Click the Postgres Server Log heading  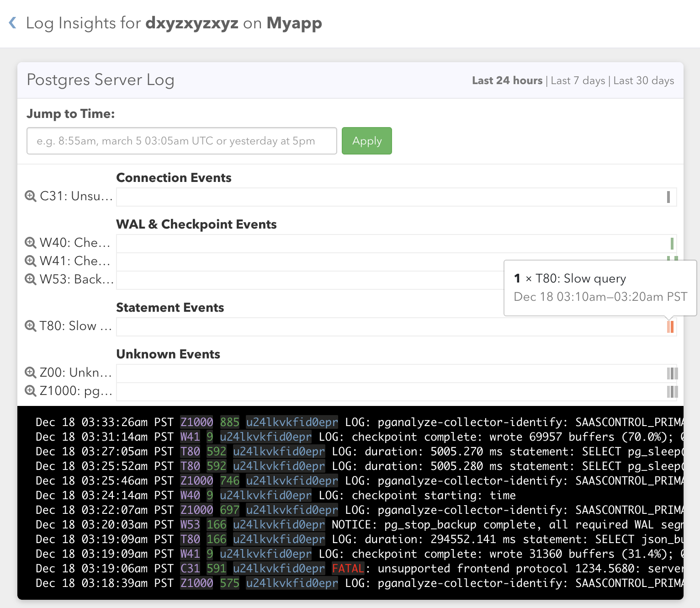point(101,80)
